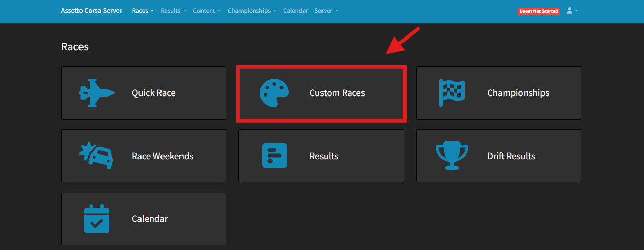Viewport: 644px width, 250px height.
Task: Click the Event Not Started badge
Action: (538, 11)
